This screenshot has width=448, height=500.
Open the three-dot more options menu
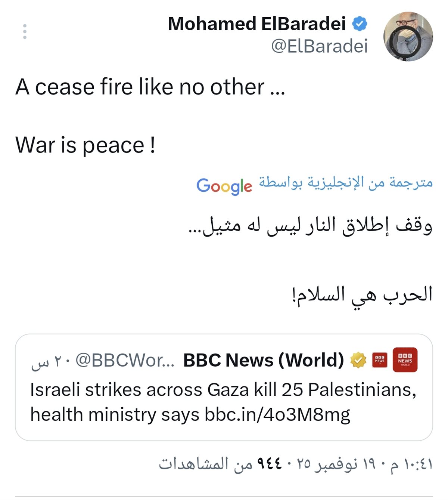click(25, 32)
